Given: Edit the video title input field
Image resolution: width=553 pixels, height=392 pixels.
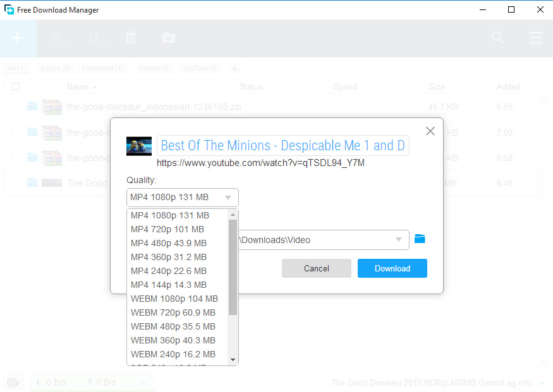Looking at the screenshot, I should (x=282, y=145).
